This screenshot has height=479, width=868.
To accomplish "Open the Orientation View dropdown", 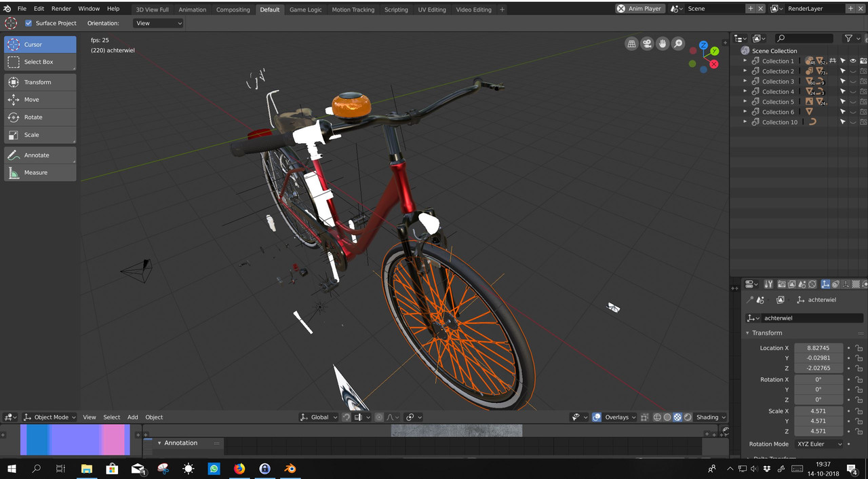I will [x=159, y=23].
